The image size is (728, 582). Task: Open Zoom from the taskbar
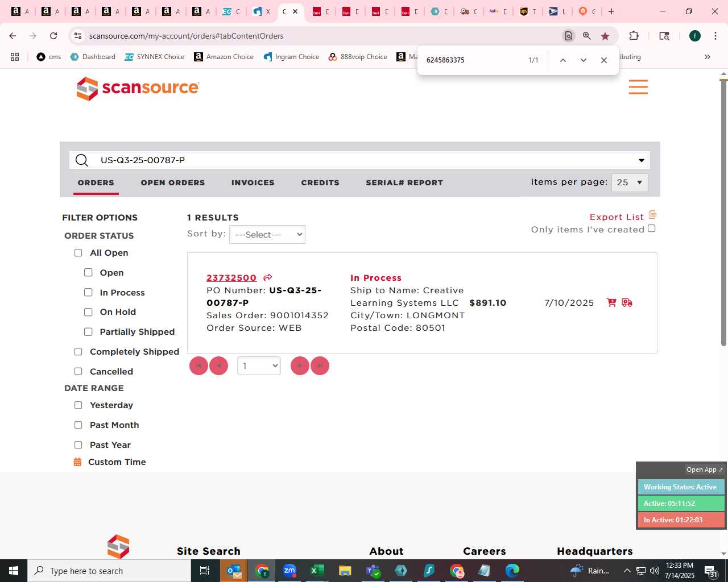(289, 571)
